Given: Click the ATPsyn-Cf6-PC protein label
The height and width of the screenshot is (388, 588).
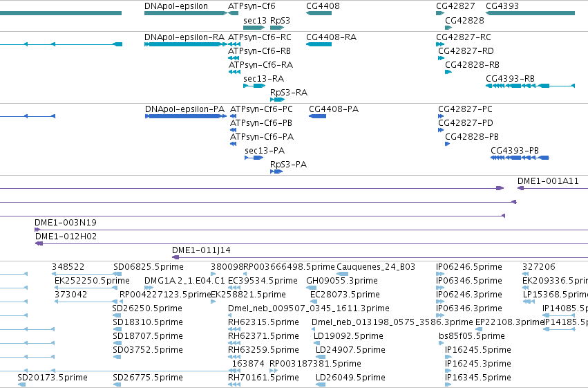Looking at the screenshot, I should [x=261, y=109].
